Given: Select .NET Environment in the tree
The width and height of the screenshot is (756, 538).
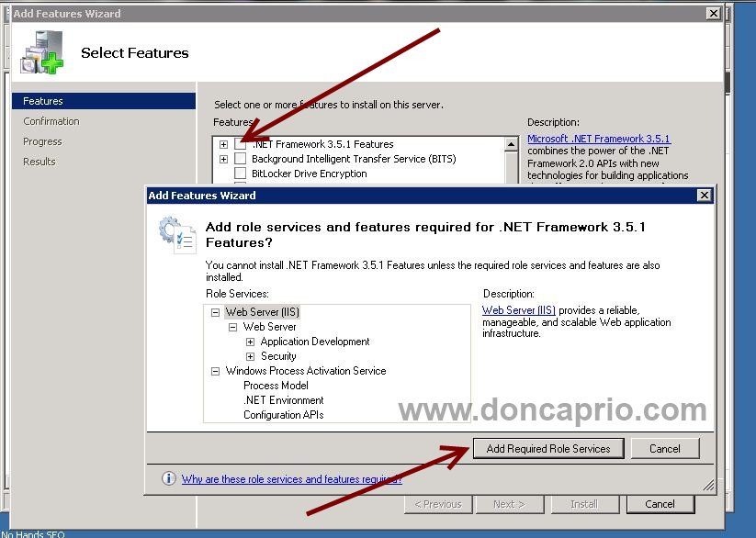Looking at the screenshot, I should [x=284, y=400].
